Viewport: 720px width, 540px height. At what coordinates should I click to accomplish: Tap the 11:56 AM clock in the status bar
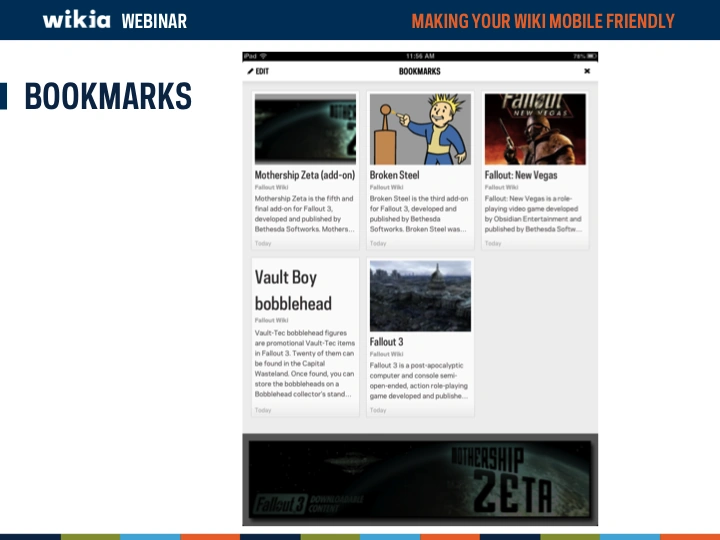coord(420,56)
